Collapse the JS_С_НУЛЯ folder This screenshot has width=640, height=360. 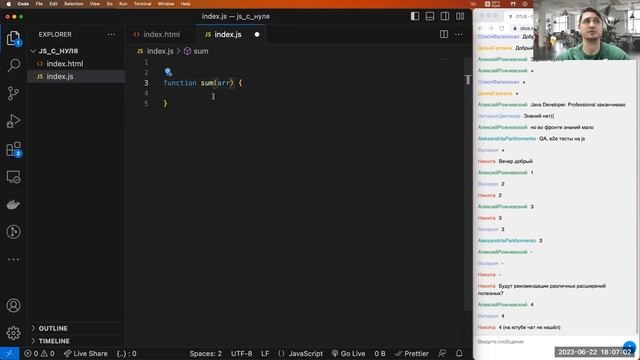(76, 51)
